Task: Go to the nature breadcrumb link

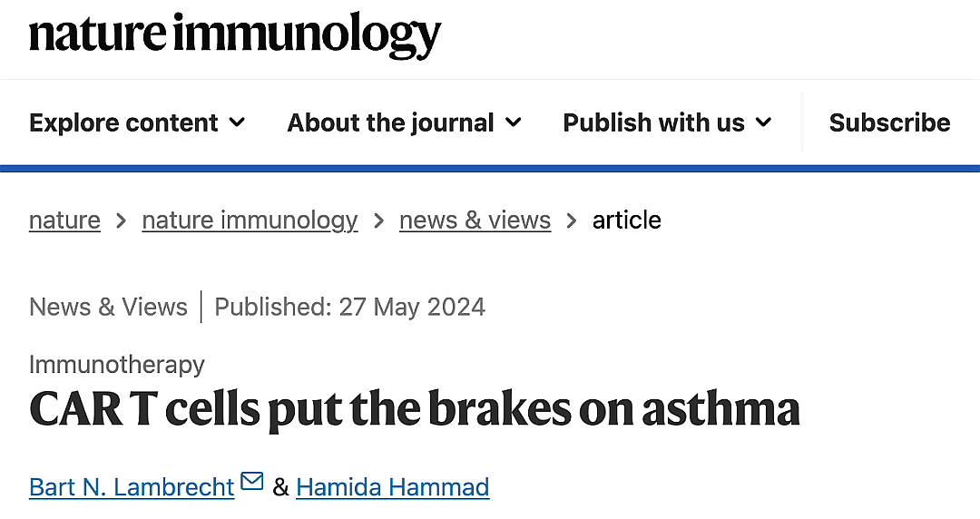Action: pos(64,220)
